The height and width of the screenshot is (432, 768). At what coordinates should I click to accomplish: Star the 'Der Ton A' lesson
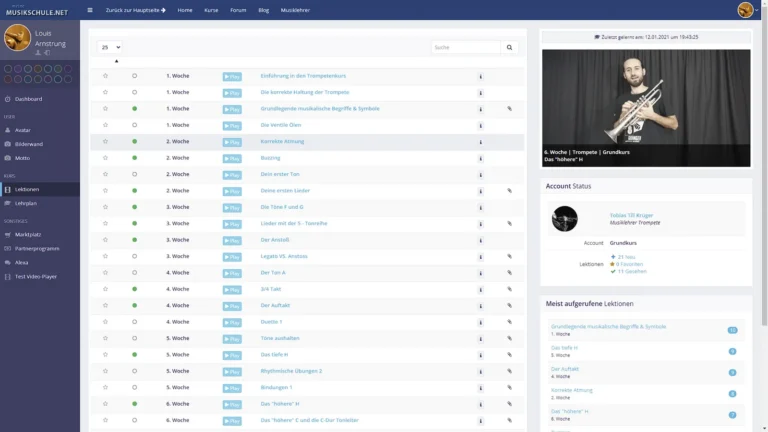click(105, 273)
